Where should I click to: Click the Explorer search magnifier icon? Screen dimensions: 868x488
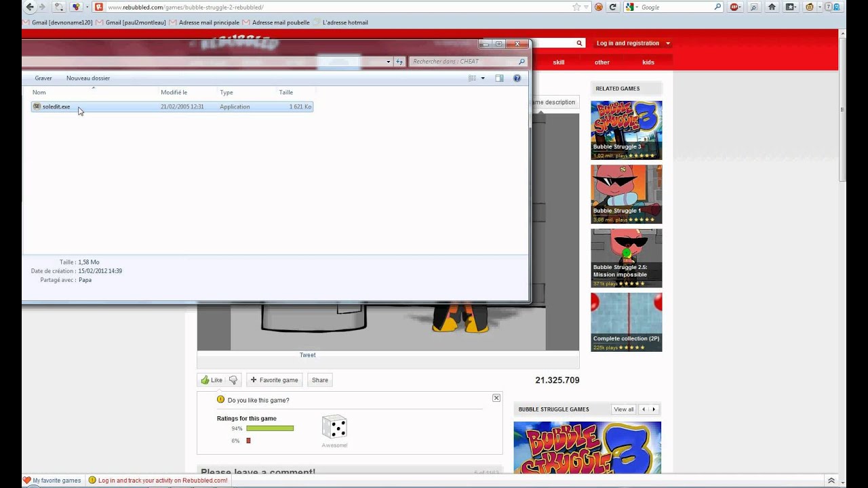521,61
